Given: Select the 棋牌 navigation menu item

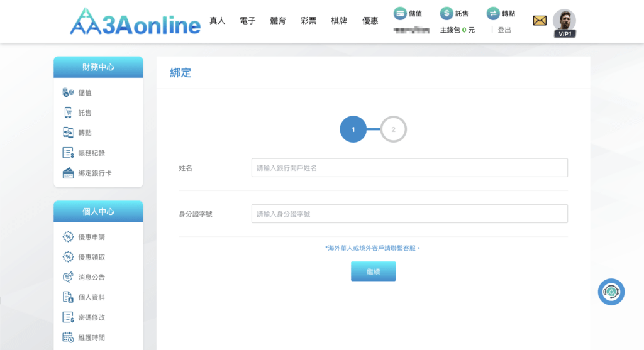Looking at the screenshot, I should coord(339,21).
